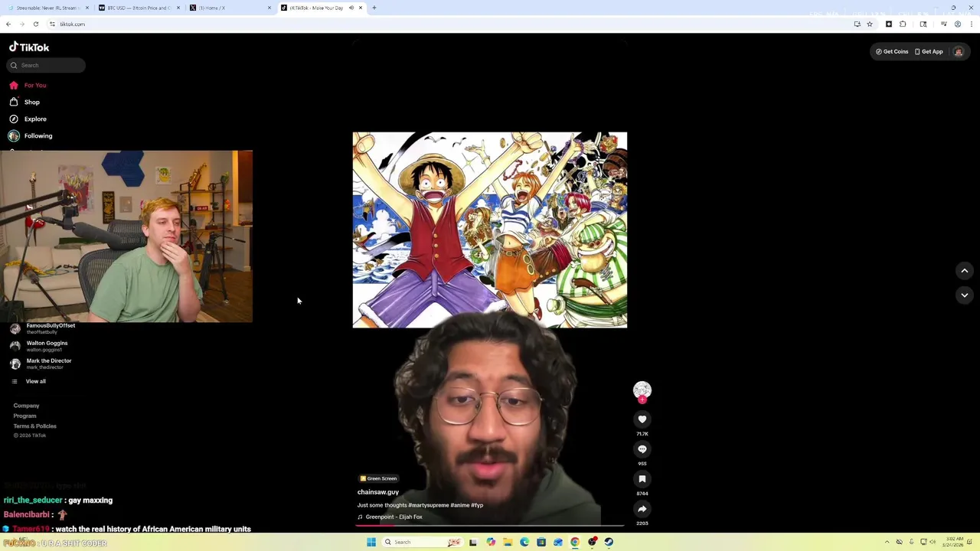Open the FamousBullyOffset account

(x=43, y=328)
